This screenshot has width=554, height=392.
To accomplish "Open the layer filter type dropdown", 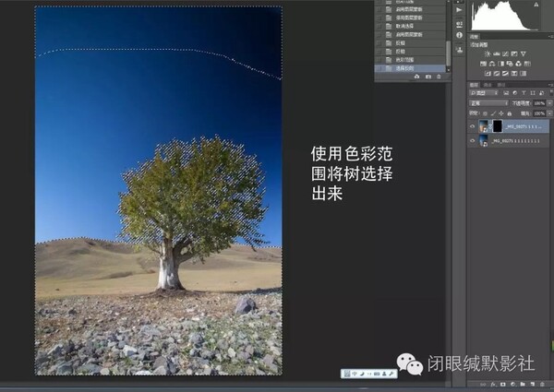I will [484, 93].
